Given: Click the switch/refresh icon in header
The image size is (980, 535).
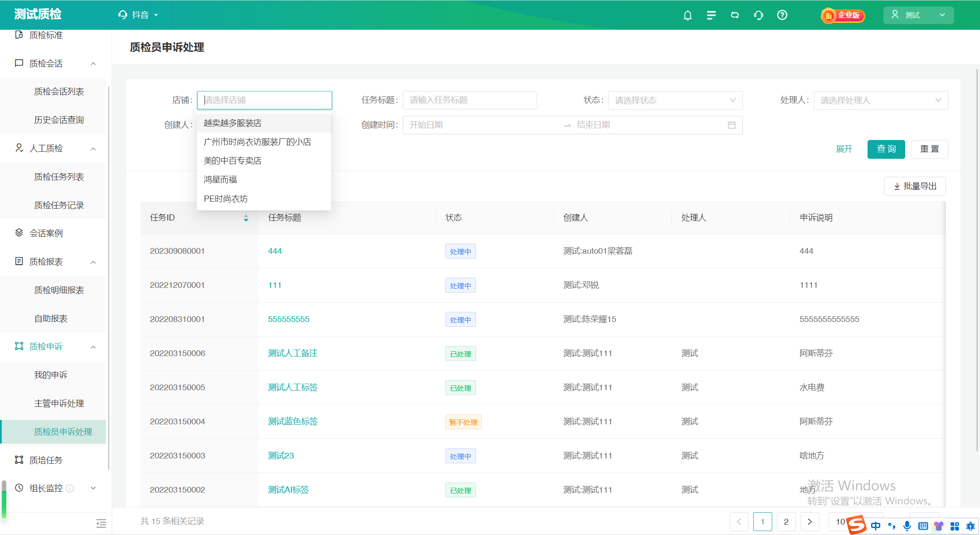Looking at the screenshot, I should [735, 15].
